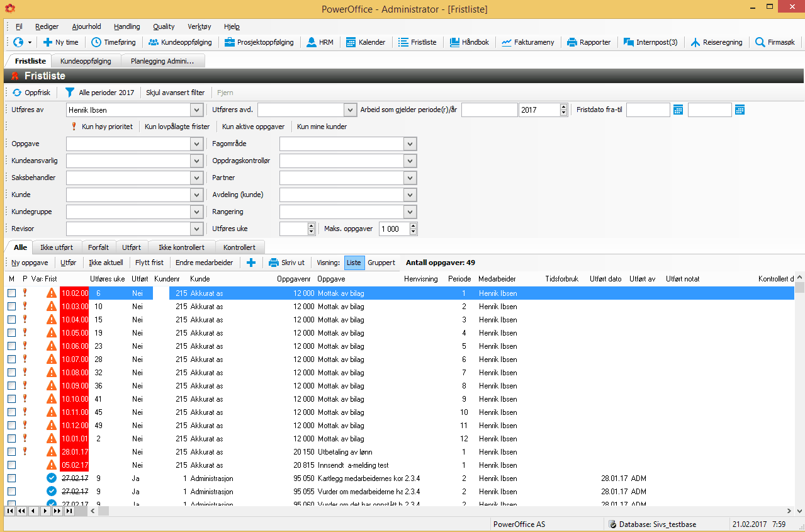
Task: Switch view to Gruppert
Action: 381,263
